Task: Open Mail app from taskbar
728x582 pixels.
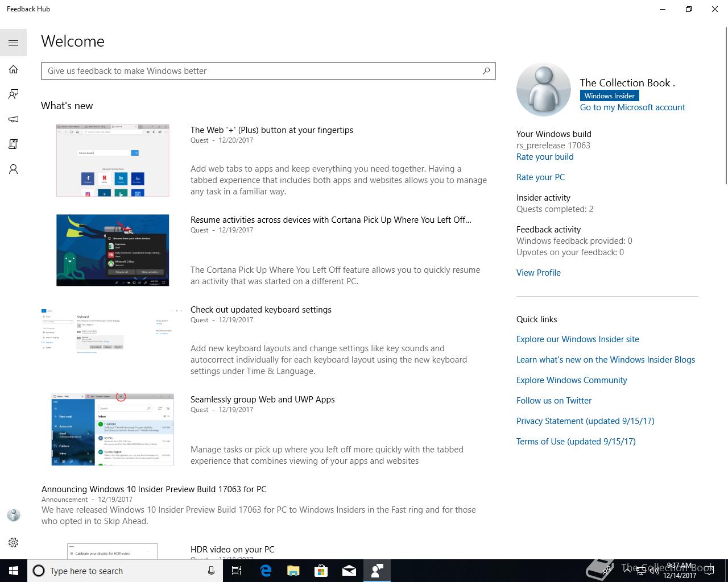Action: point(349,571)
